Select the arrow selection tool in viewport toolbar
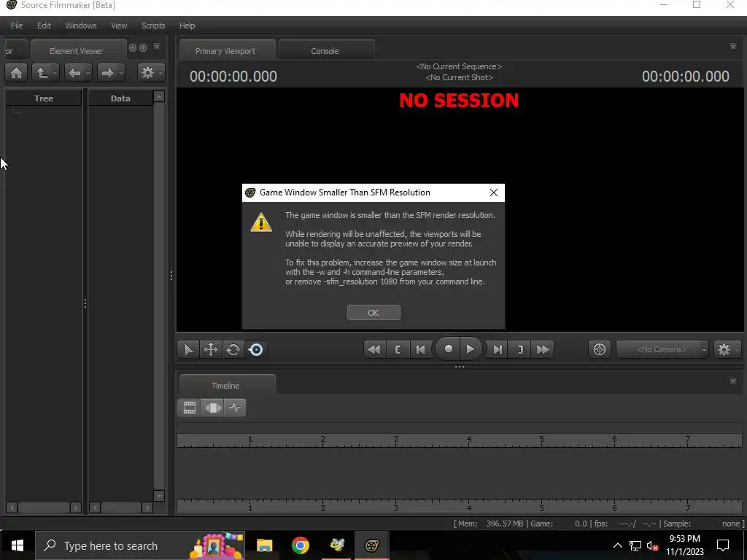Image resolution: width=747 pixels, height=560 pixels. (x=189, y=350)
